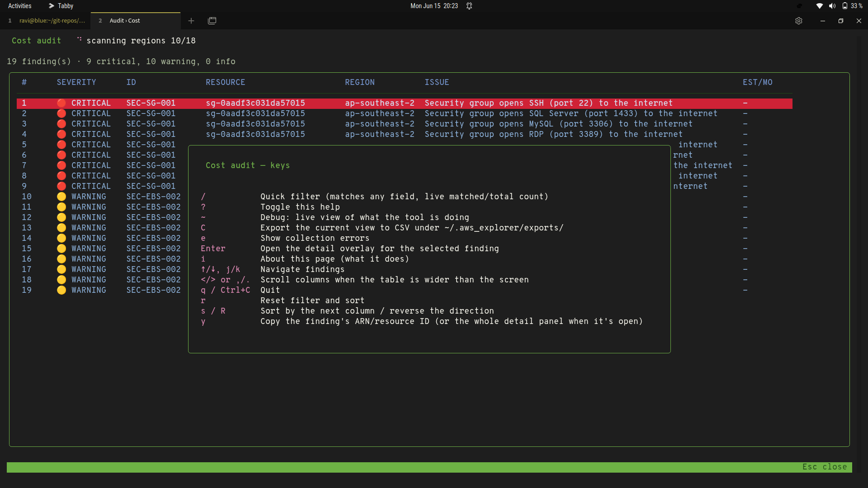This screenshot has width=868, height=488.
Task: Click the Esc close hint in status bar
Action: point(825,467)
